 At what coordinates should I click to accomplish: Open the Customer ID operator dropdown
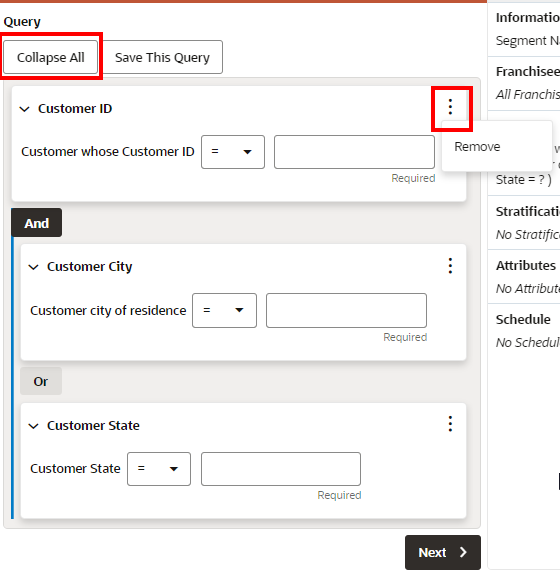(x=233, y=152)
